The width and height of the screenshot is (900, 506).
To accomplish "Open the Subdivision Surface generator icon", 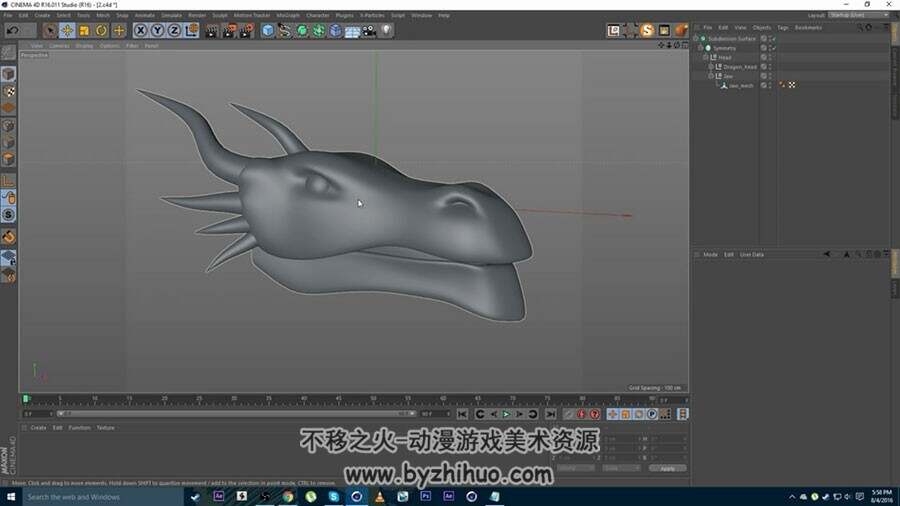I will point(302,30).
